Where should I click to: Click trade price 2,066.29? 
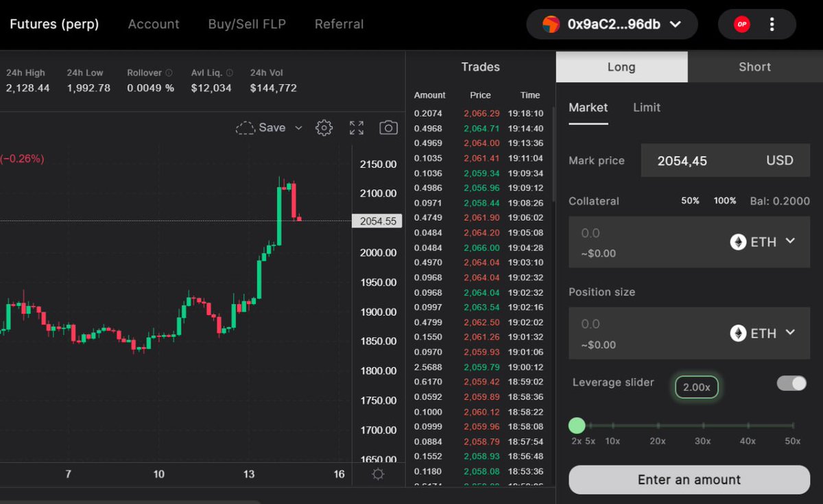click(x=481, y=114)
